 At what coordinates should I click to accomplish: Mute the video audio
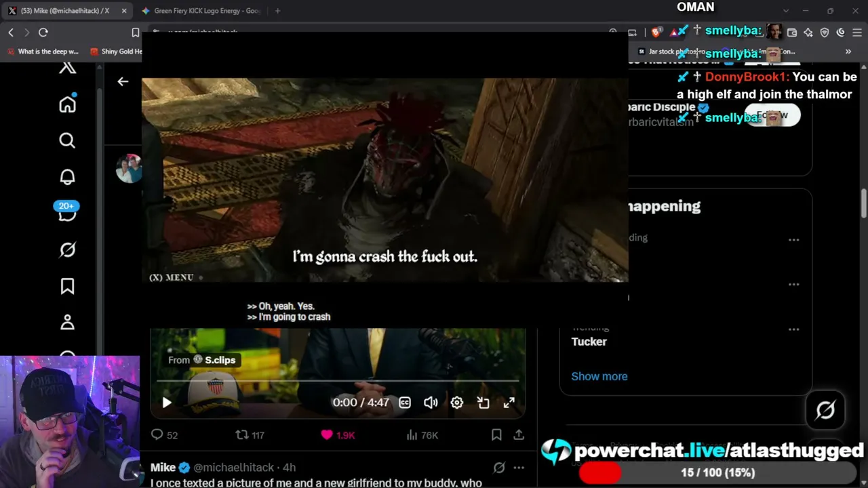pos(431,403)
